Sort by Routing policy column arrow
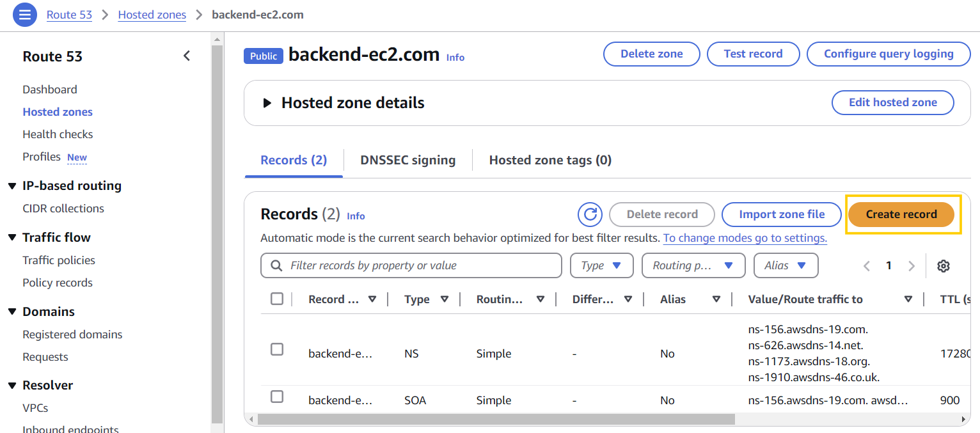Image resolution: width=980 pixels, height=433 pixels. tap(540, 299)
